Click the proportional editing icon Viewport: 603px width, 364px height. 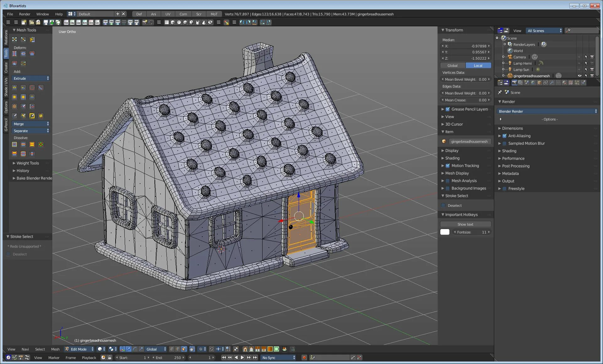tap(201, 349)
